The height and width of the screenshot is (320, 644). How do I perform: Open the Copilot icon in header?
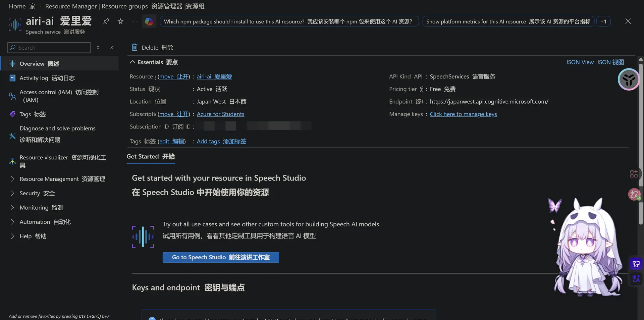pos(149,21)
